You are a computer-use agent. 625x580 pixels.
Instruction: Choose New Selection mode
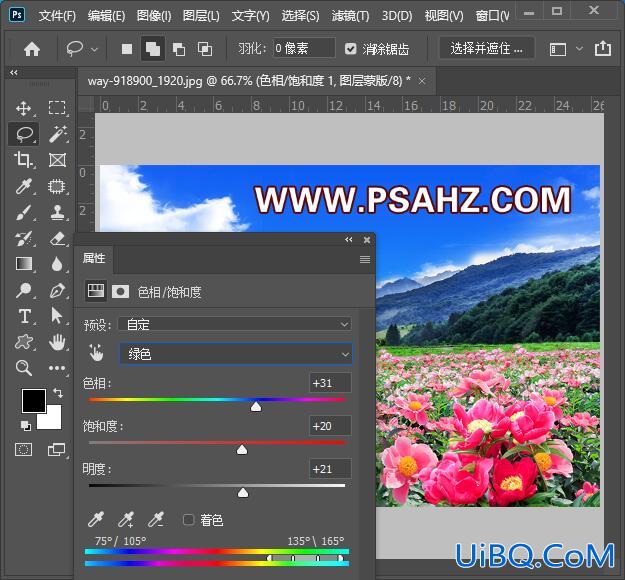[127, 49]
